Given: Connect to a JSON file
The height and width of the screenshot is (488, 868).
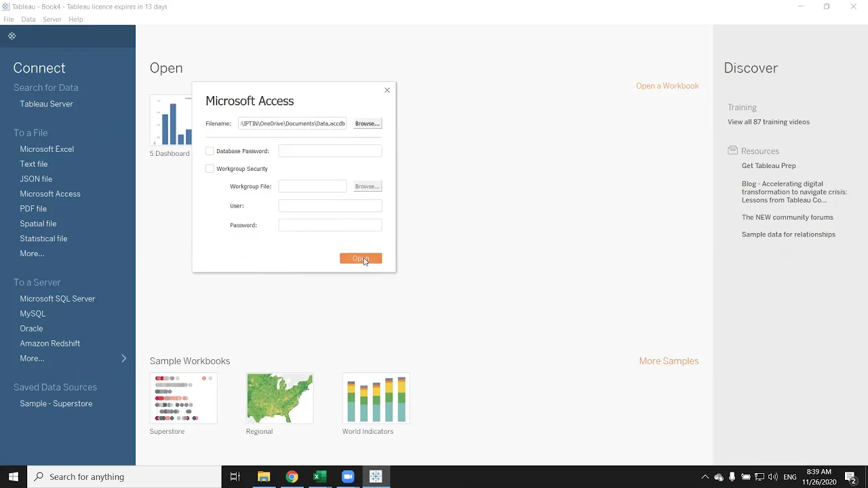Looking at the screenshot, I should click(x=36, y=179).
